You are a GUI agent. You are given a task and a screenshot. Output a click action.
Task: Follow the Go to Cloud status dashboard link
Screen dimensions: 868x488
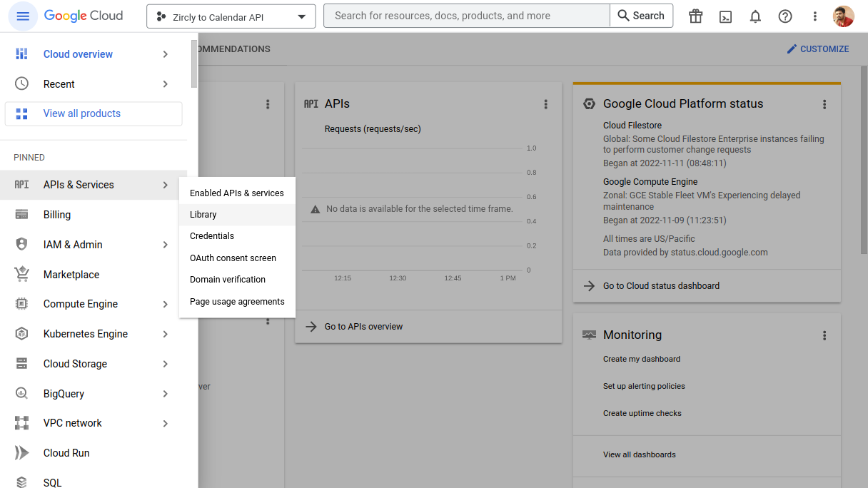coord(661,286)
